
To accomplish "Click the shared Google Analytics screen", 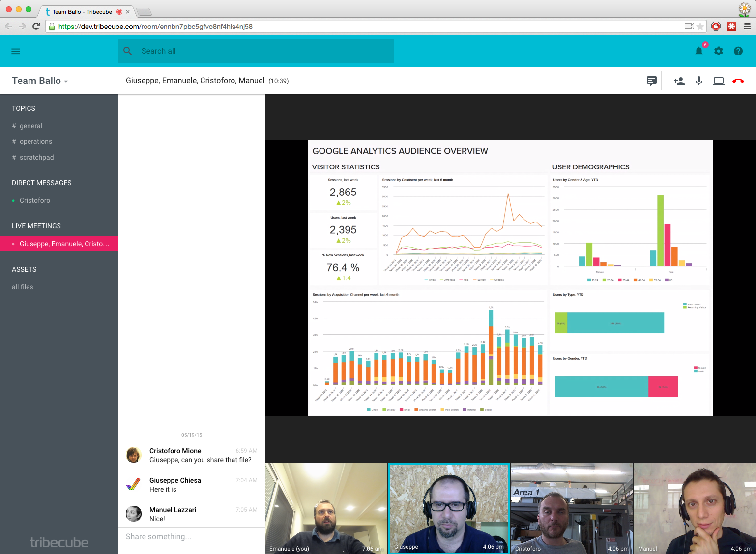I will (x=510, y=278).
